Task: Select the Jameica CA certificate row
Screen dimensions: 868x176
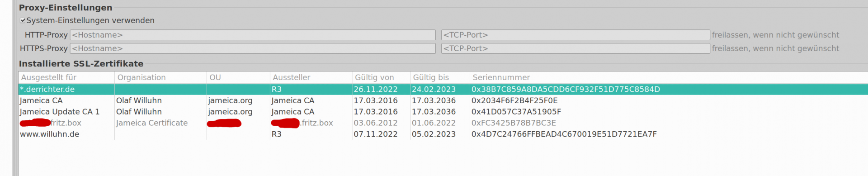Action: 443,100
